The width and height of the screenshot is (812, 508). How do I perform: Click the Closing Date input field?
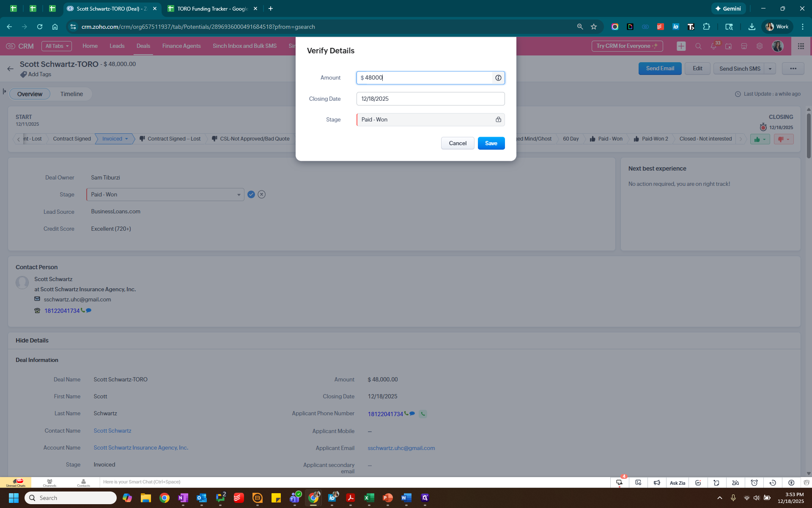(x=430, y=99)
